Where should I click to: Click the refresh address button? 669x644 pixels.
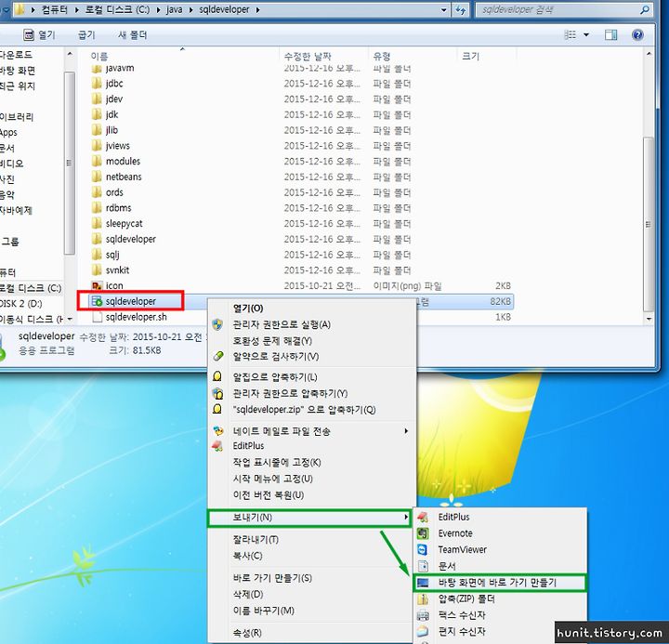coord(460,9)
